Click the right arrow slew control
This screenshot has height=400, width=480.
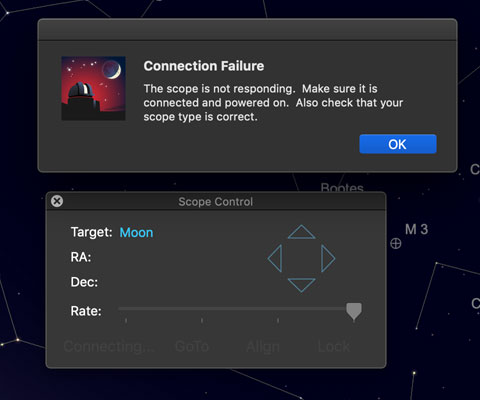(x=328, y=258)
